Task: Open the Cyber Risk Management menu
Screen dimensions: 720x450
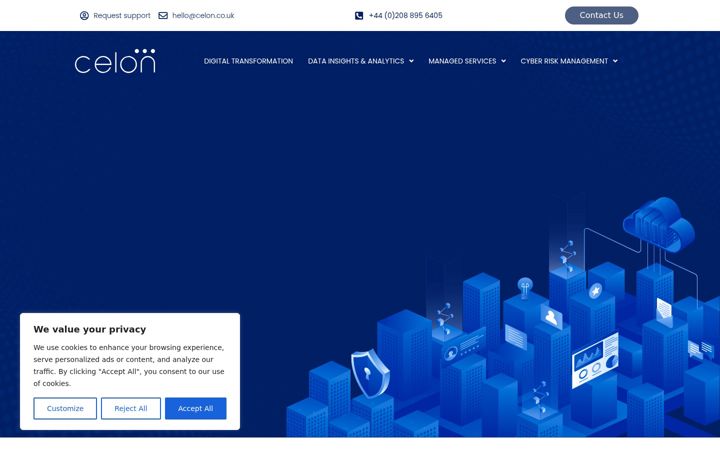Action: 564,61
